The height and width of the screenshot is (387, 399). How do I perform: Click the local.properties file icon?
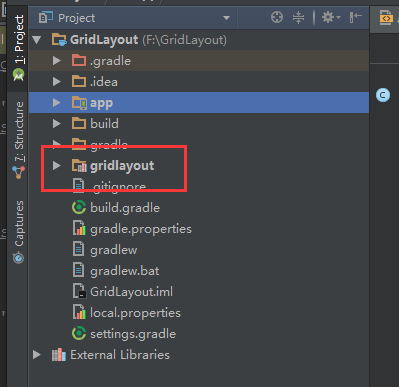pos(79,312)
